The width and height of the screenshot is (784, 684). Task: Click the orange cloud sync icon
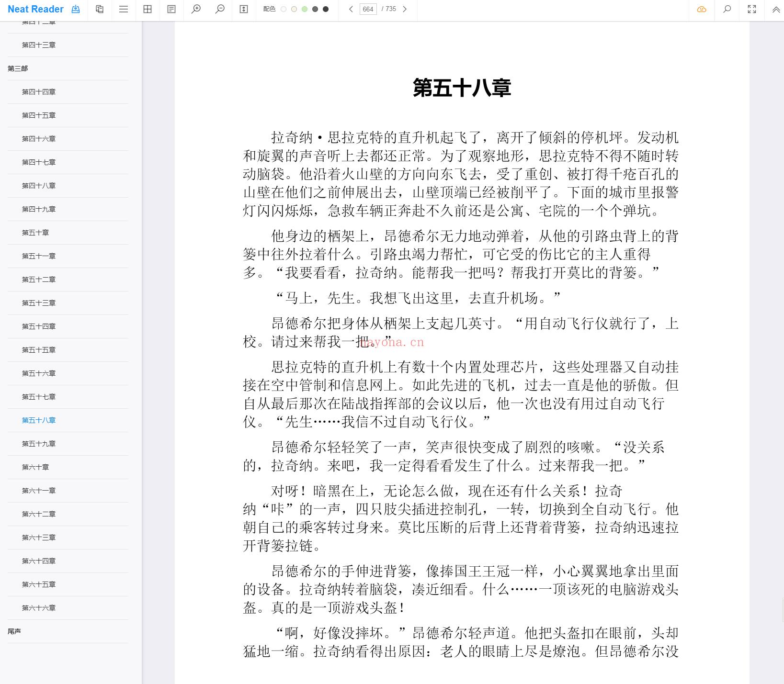coord(702,9)
